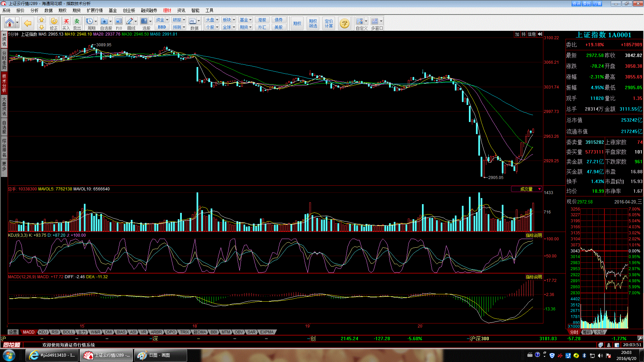Viewport: 644px width, 362px height.
Task: Select the 自选股 sidebar tab
Action: click(x=4, y=127)
